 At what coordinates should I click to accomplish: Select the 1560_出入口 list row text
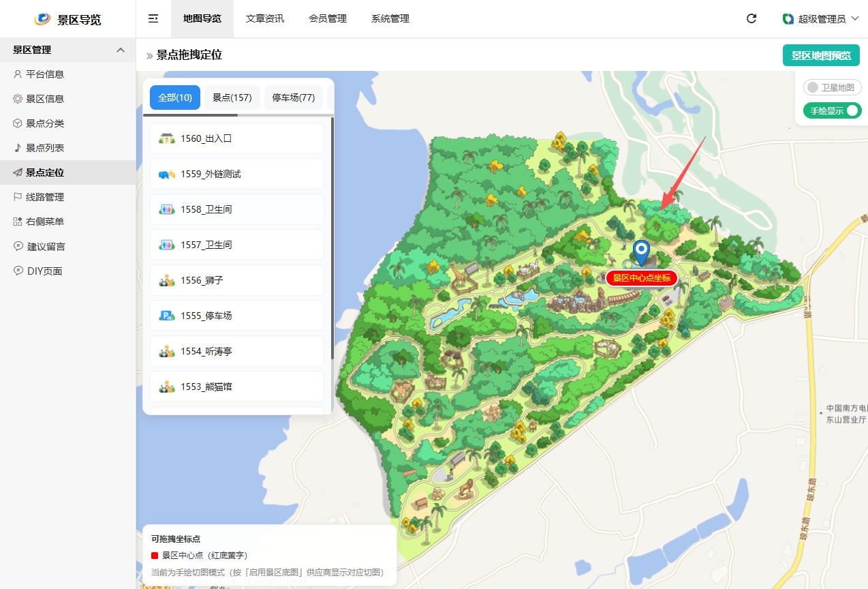pyautogui.click(x=206, y=138)
